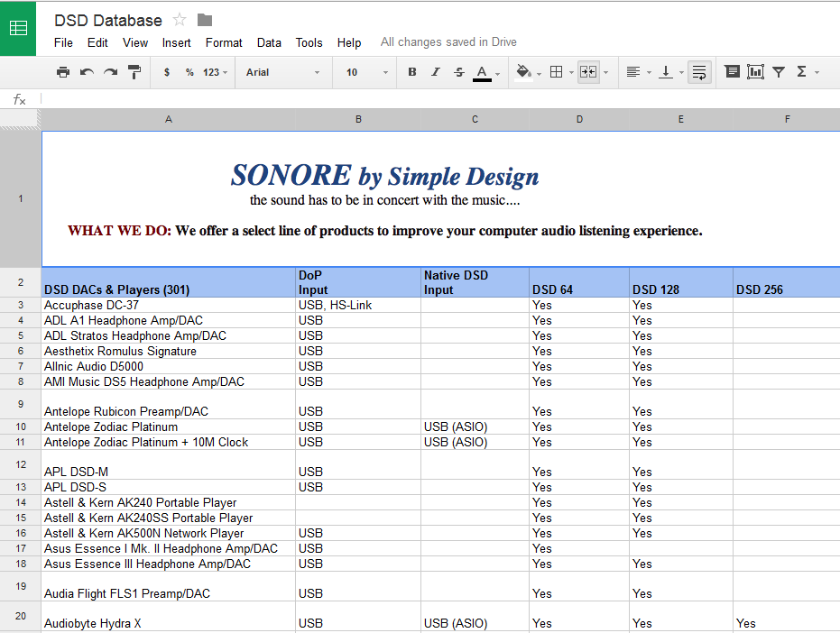Insert a chart
The width and height of the screenshot is (840, 633).
pos(755,72)
